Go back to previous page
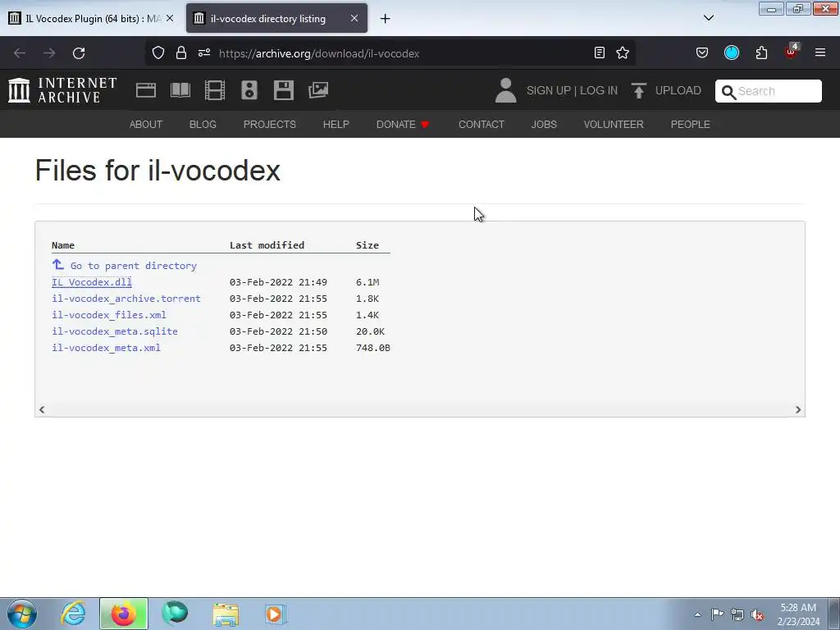 (x=20, y=53)
